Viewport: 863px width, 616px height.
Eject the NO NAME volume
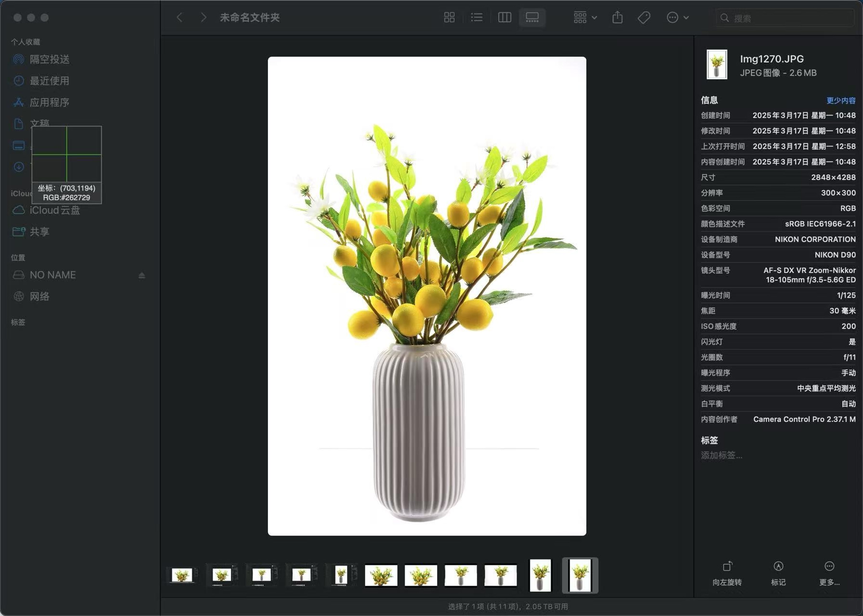(142, 275)
